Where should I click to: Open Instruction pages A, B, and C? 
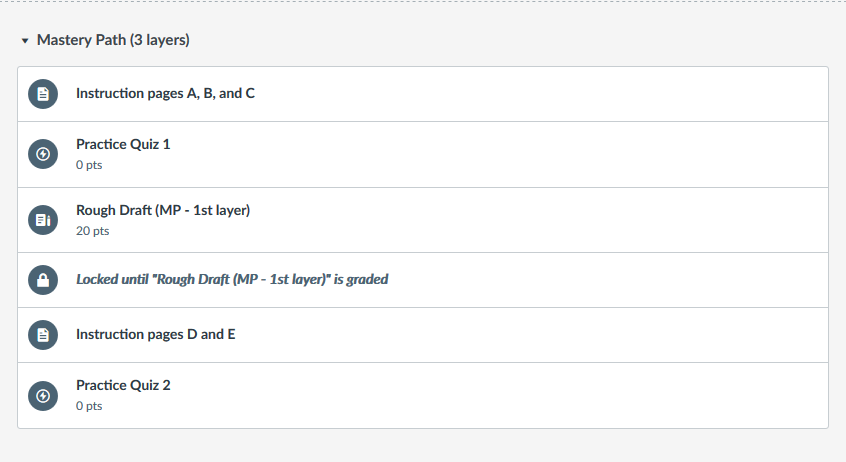click(165, 94)
